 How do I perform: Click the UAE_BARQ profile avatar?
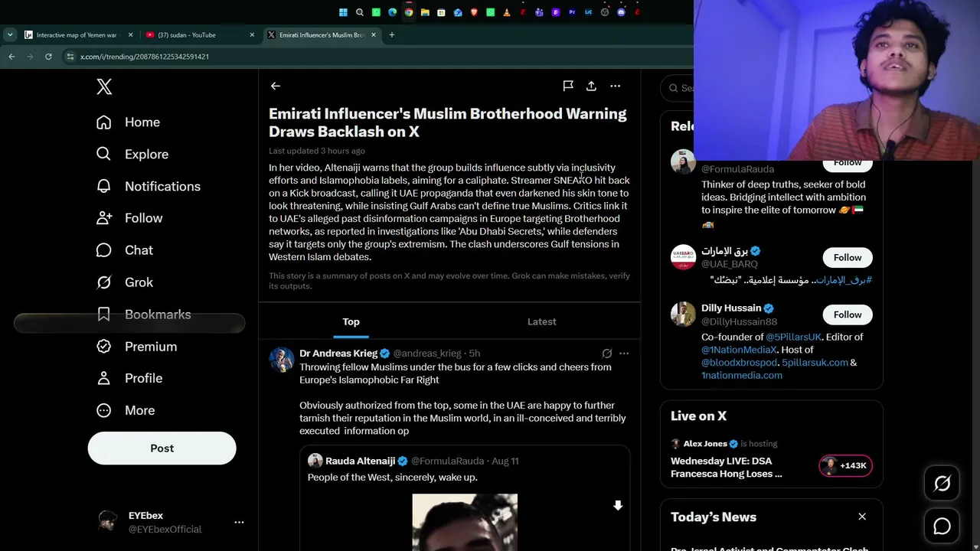point(683,257)
